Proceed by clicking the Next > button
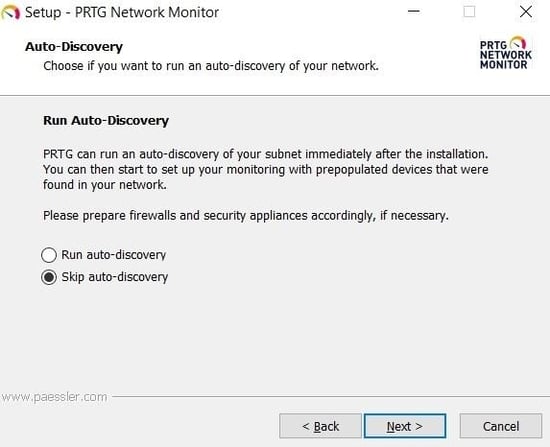 [405, 426]
